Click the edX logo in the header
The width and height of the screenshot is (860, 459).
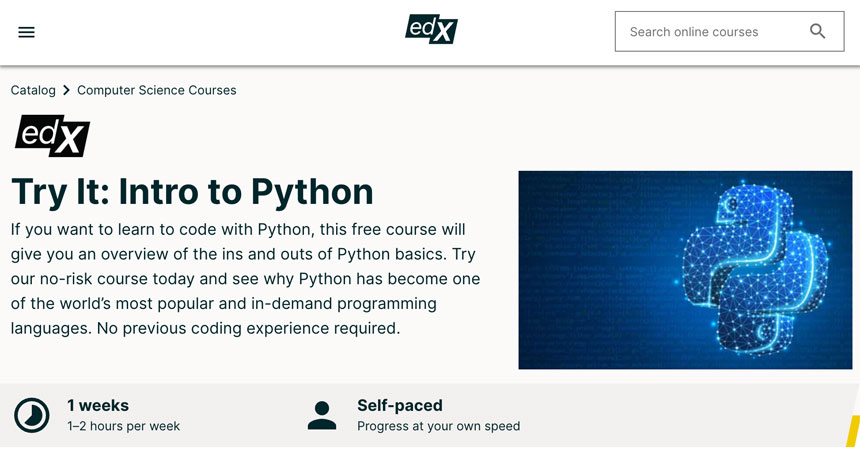pyautogui.click(x=431, y=30)
